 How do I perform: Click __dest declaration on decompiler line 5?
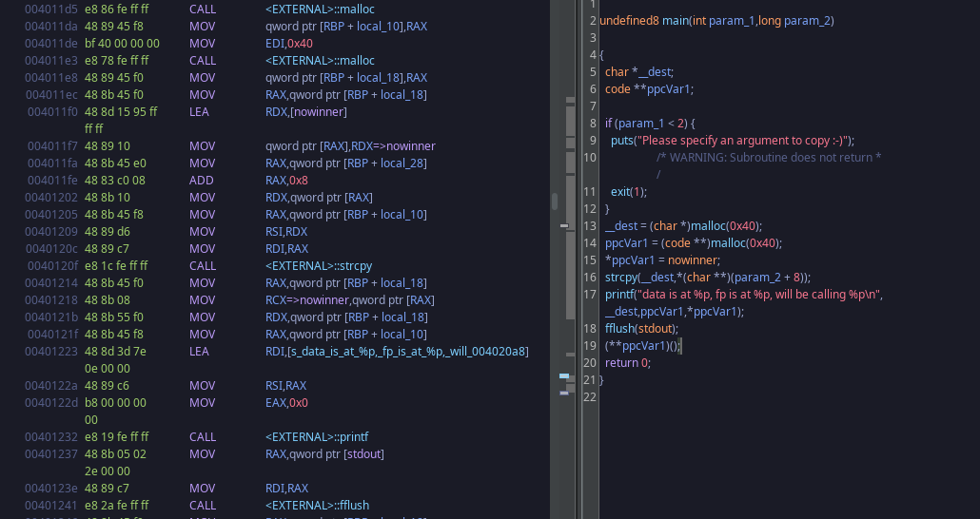point(655,72)
